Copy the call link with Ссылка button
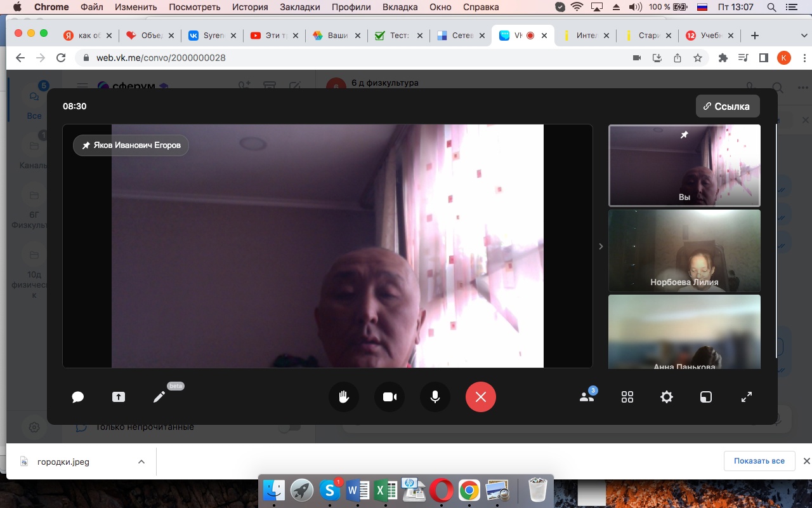The width and height of the screenshot is (812, 508). (x=728, y=107)
